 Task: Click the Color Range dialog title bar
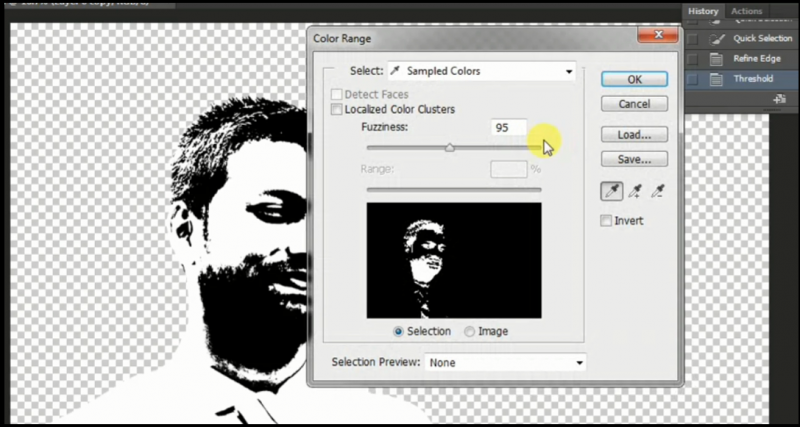click(x=472, y=38)
